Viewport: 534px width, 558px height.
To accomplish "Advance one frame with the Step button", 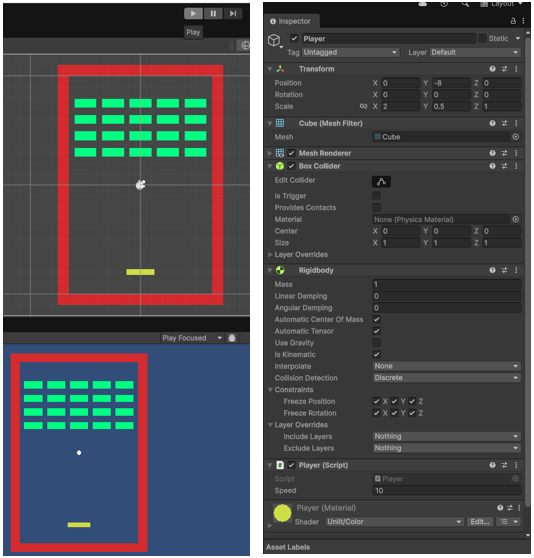I will point(233,14).
